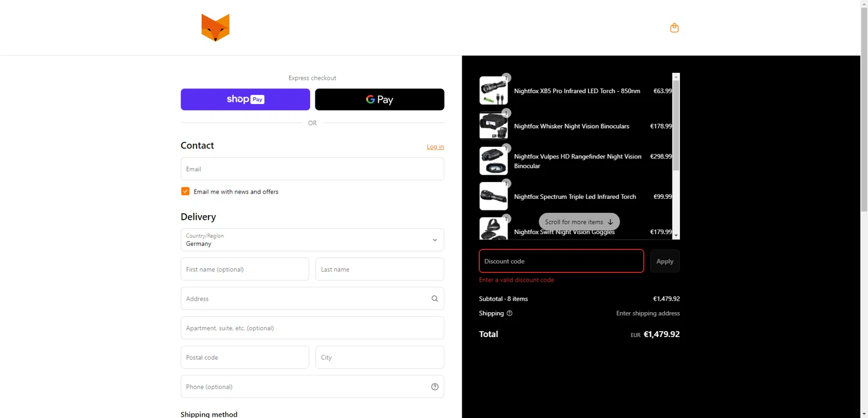Viewport: 868px width, 418px height.
Task: Focus the Discount code field
Action: tap(561, 261)
